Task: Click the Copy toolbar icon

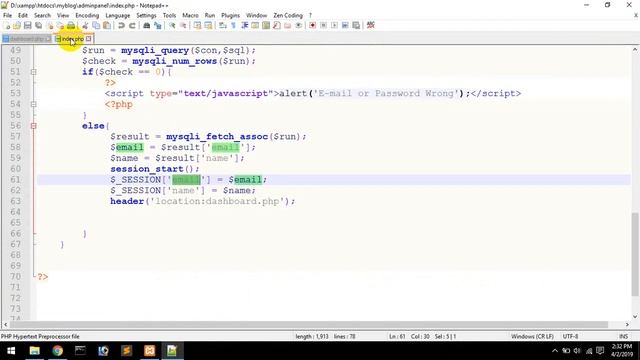Action: pyautogui.click(x=96, y=25)
